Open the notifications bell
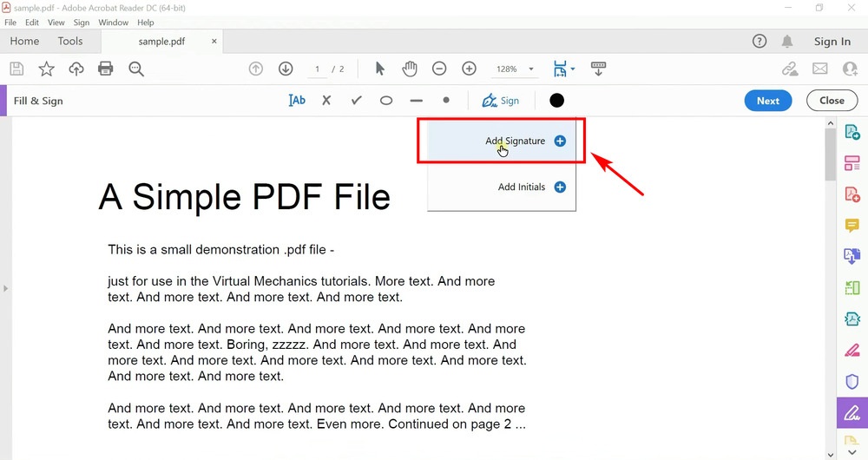 click(x=787, y=41)
